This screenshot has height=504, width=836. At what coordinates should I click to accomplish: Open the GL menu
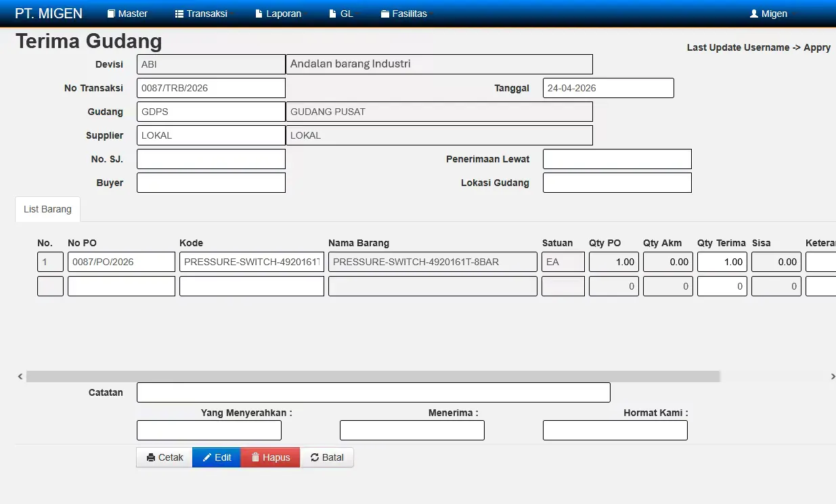(341, 14)
